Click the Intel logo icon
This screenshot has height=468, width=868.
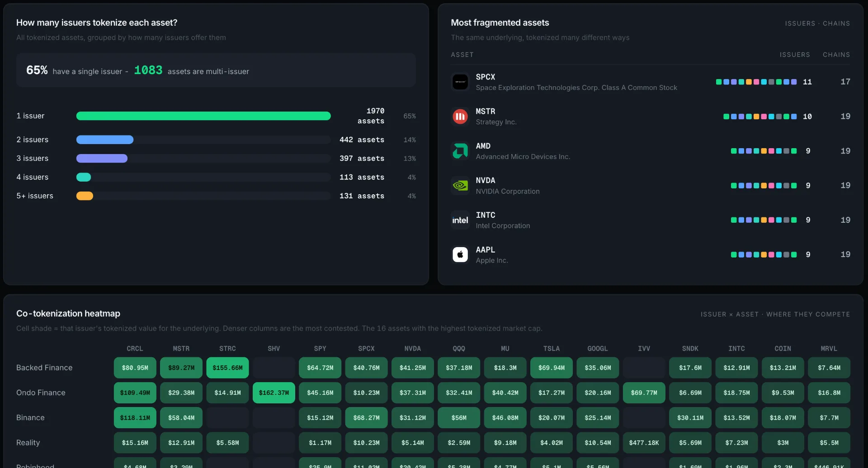tap(460, 220)
